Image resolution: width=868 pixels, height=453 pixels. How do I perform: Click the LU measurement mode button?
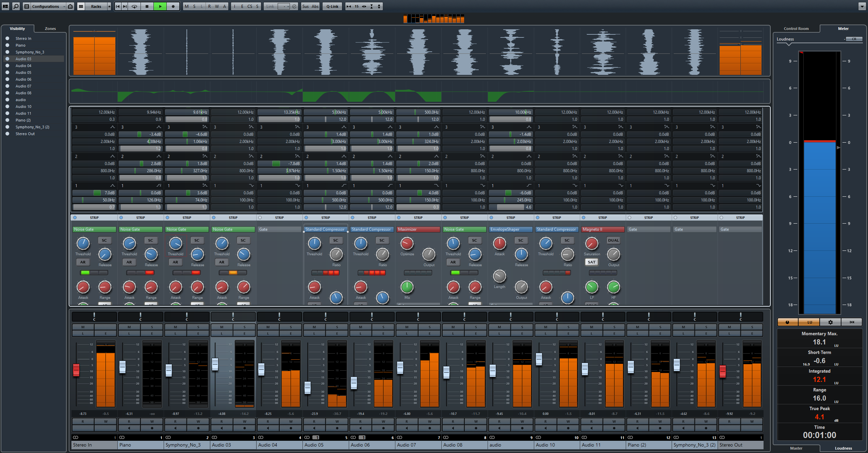click(x=810, y=322)
